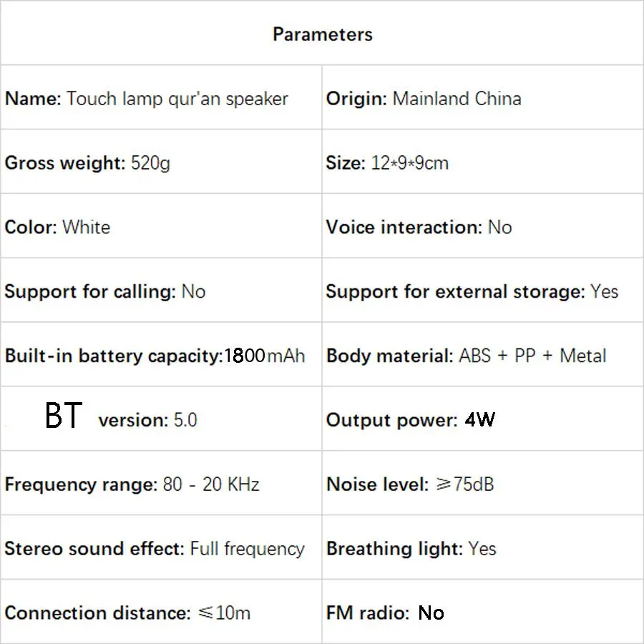The image size is (644, 644).
Task: Click the Parameters table heading
Action: point(323,34)
